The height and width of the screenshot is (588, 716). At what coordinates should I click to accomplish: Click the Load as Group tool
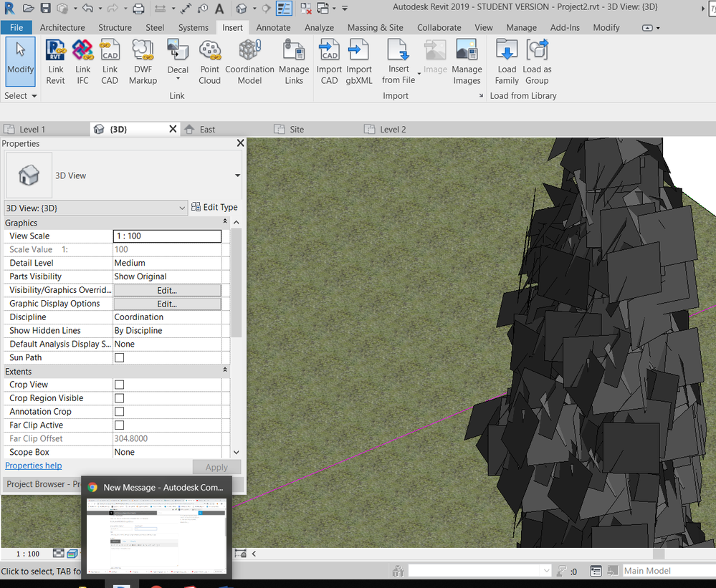[x=537, y=62]
